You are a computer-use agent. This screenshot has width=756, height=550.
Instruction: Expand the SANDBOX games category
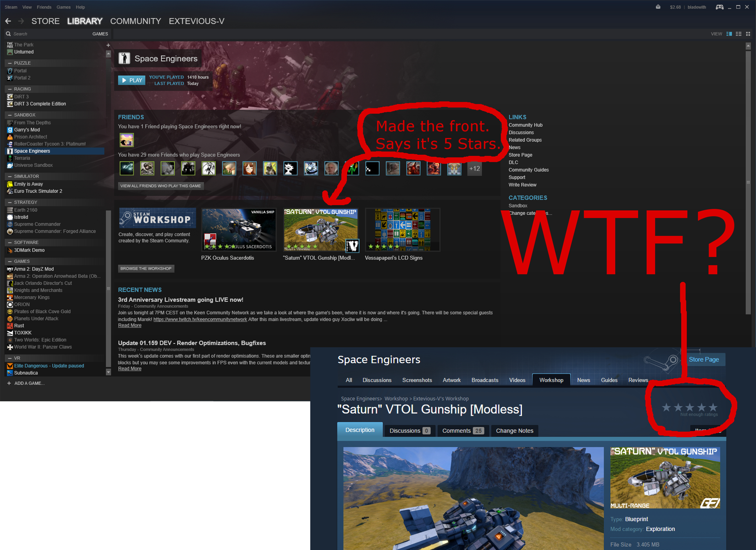pos(9,115)
